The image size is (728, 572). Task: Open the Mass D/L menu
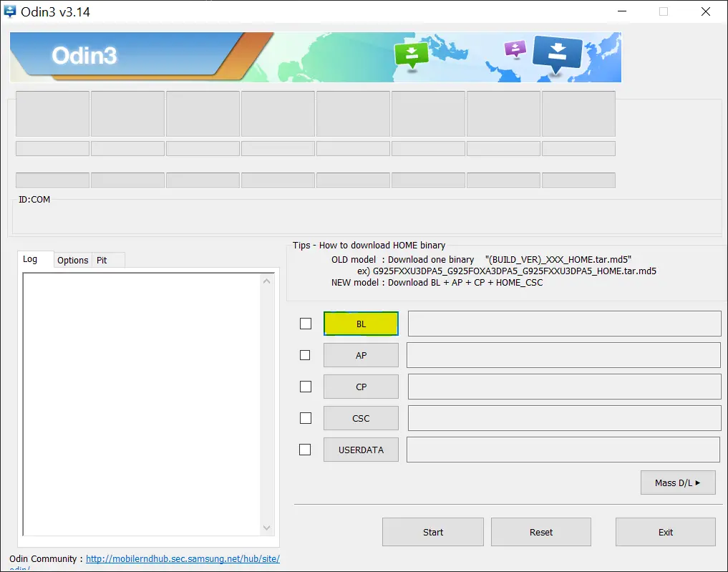(678, 483)
